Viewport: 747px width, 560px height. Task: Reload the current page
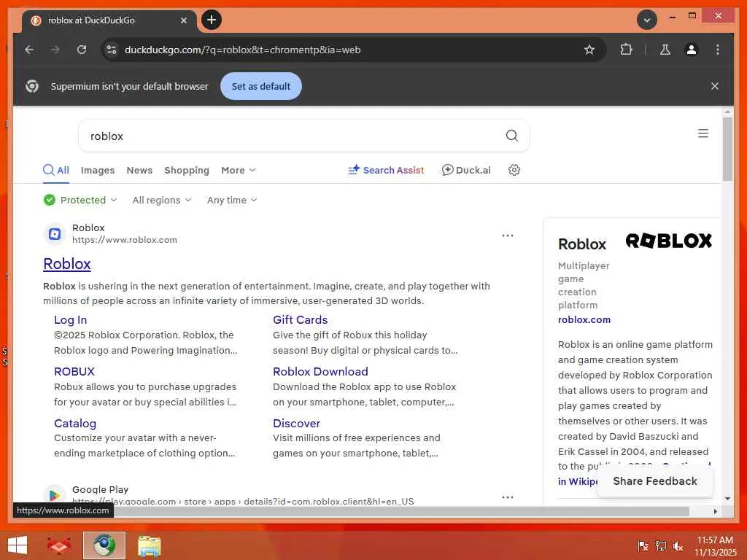[82, 50]
